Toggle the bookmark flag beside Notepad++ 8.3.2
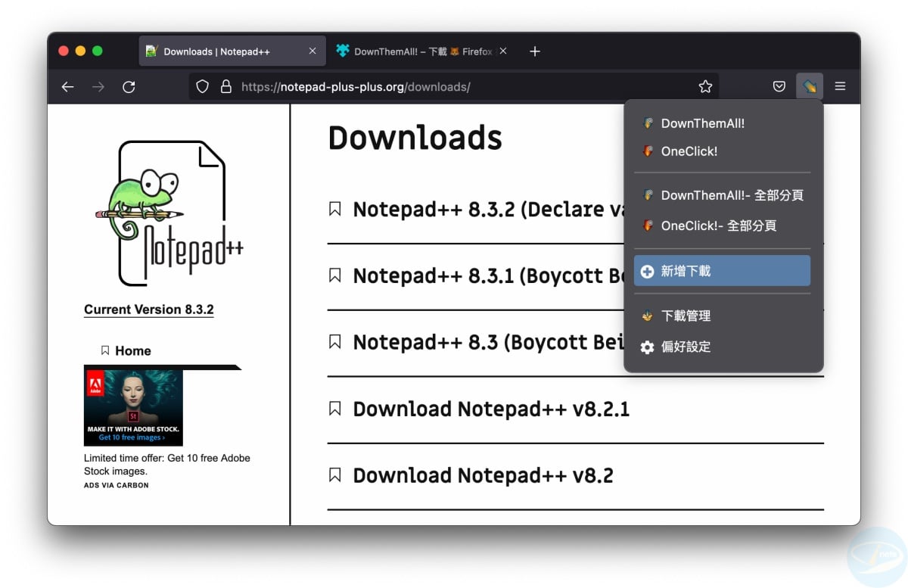 click(x=334, y=208)
